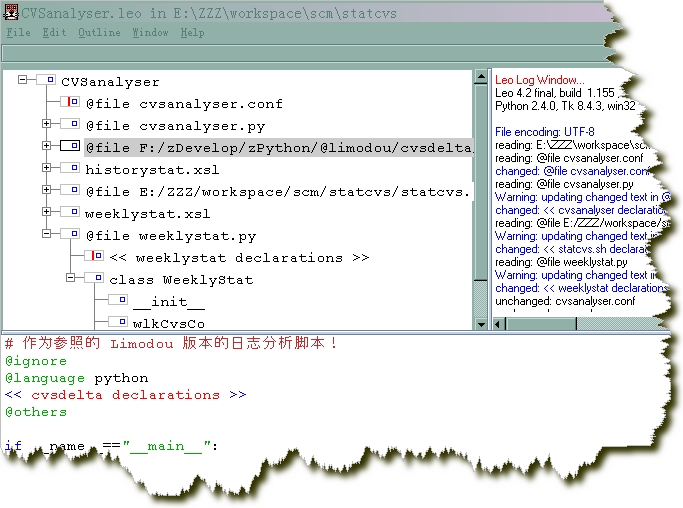Viewport: 683px width, 508px height.
Task: Open the Edit menu
Action: coord(54,33)
